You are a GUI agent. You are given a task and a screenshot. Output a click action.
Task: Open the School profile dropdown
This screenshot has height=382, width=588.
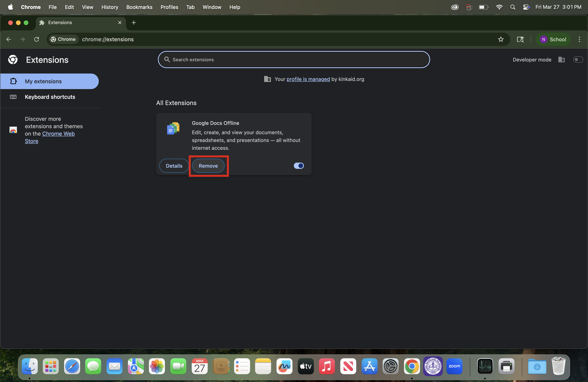click(x=553, y=39)
